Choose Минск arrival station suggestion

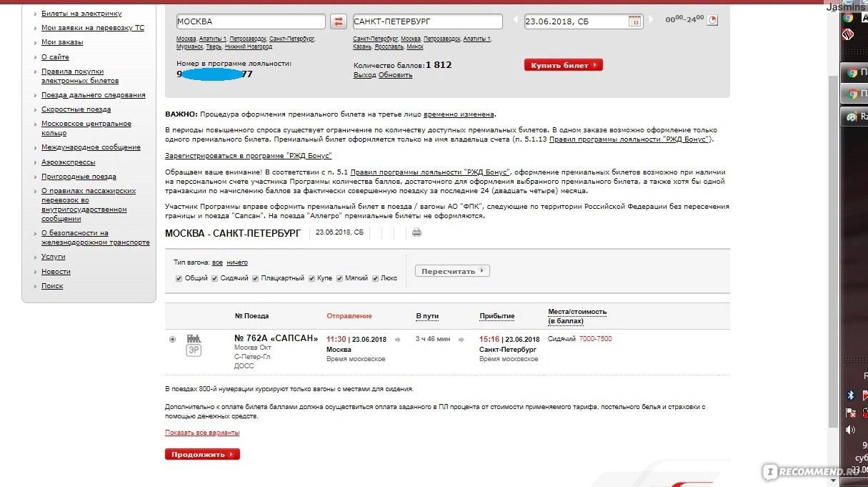coord(415,47)
